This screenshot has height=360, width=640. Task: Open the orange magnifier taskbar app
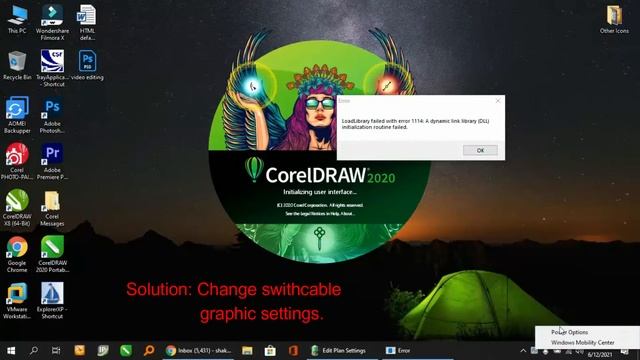coord(149,351)
